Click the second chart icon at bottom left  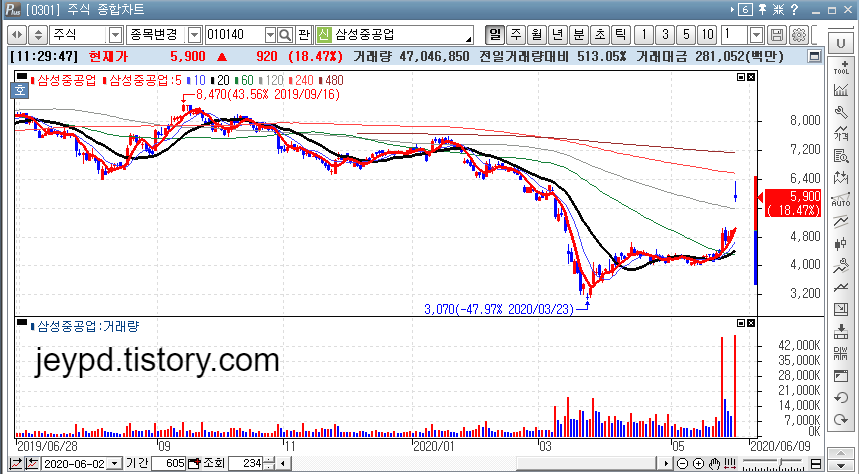coord(32,464)
